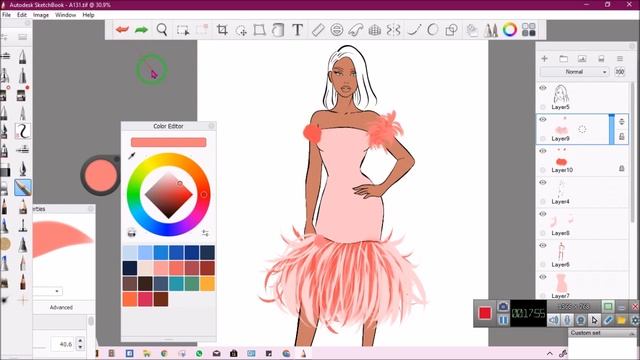Toggle the Symmetry tool
Image resolution: width=640 pixels, height=360 pixels.
point(393,30)
